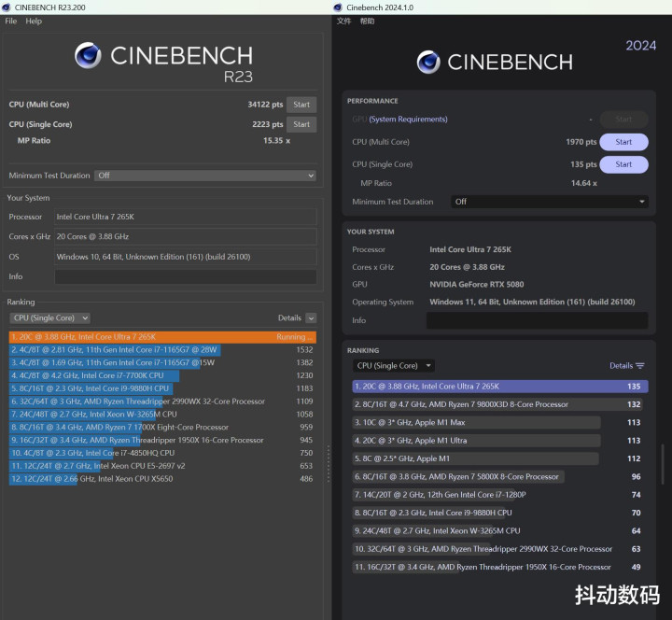Select 2024 ranking row Xeon W-3265M

500,530
